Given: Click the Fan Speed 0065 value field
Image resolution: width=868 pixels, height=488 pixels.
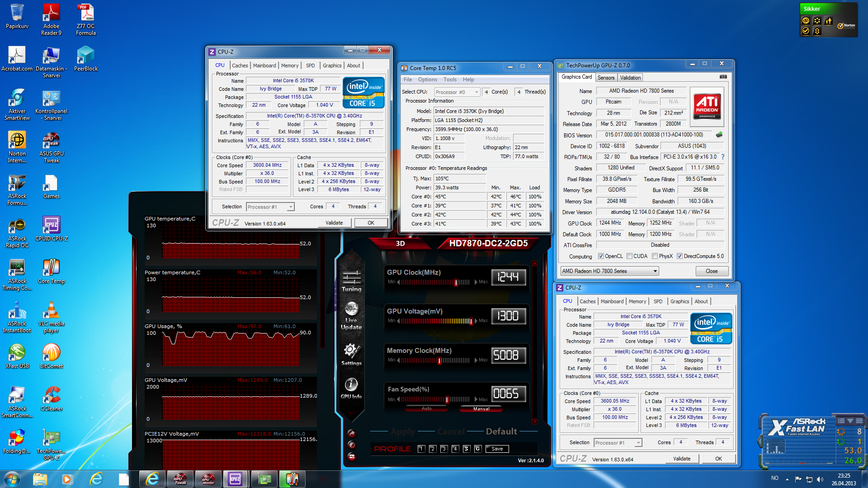Looking at the screenshot, I should click(x=508, y=394).
